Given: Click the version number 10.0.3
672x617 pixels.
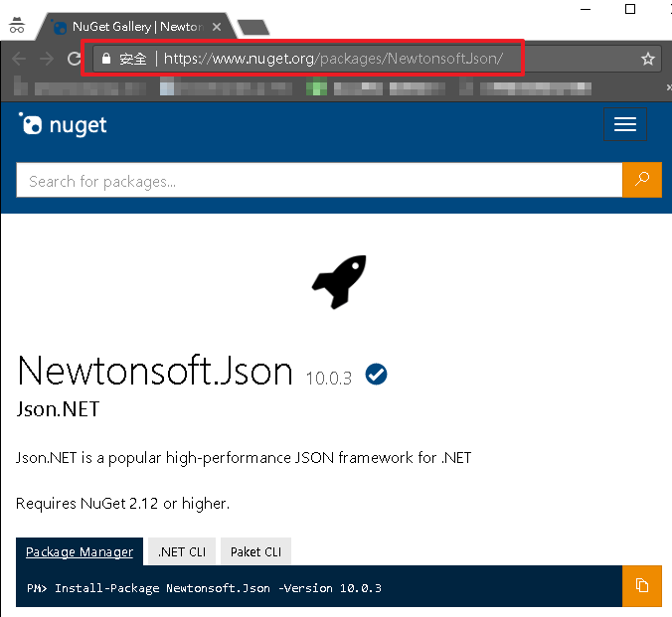Looking at the screenshot, I should coord(329,379).
